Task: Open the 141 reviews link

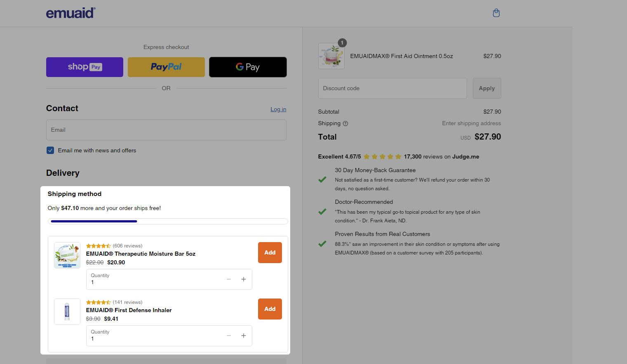Action: click(127, 302)
